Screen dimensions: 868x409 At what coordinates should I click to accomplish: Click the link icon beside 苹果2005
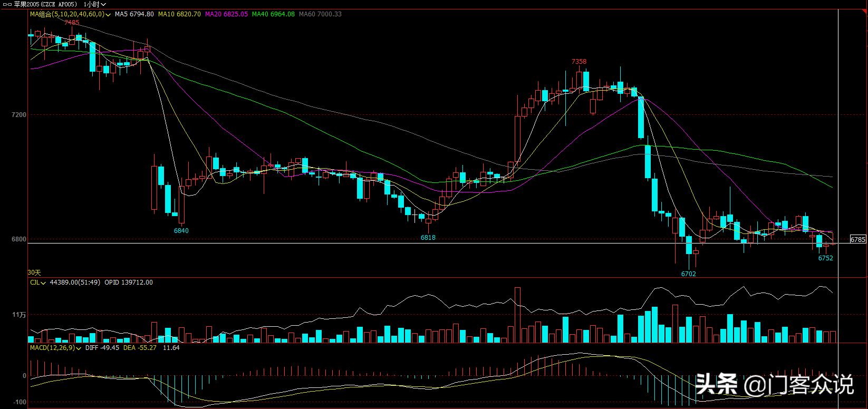click(7, 4)
